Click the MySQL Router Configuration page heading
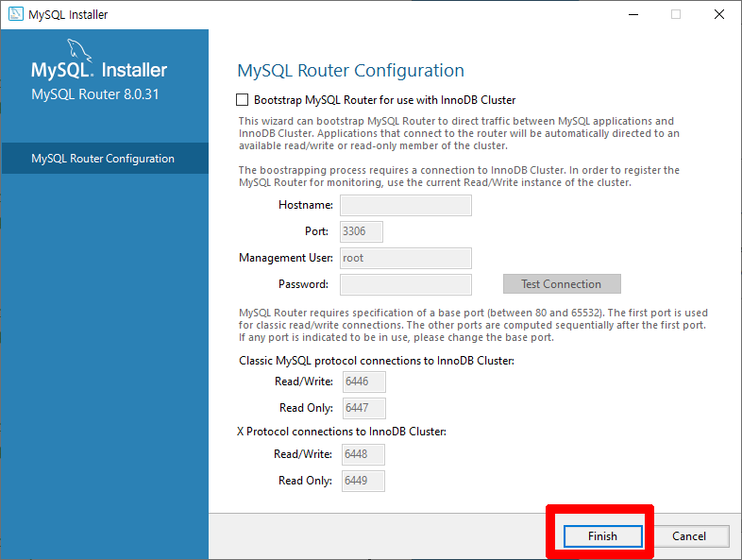Screen dimensions: 742x560 (350, 71)
